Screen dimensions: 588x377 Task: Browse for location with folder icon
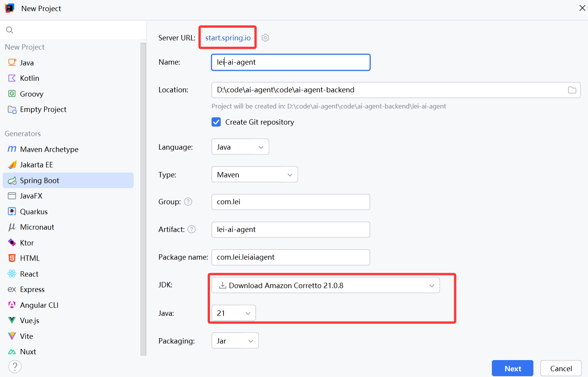[572, 90]
